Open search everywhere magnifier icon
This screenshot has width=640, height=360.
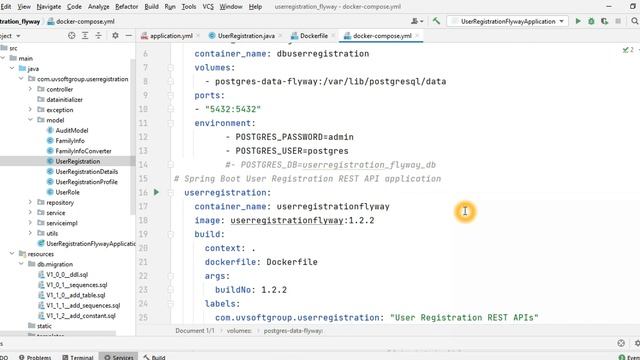point(635,21)
